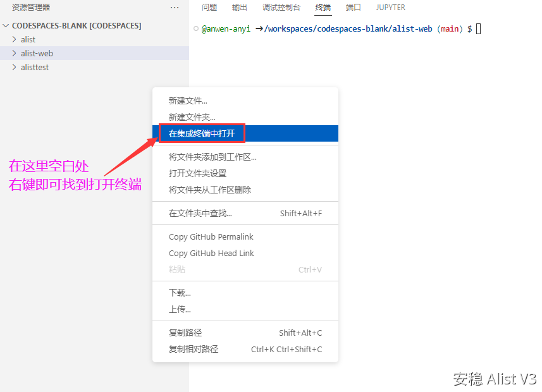Select 在文件夹中查找... menu option

[x=200, y=213]
